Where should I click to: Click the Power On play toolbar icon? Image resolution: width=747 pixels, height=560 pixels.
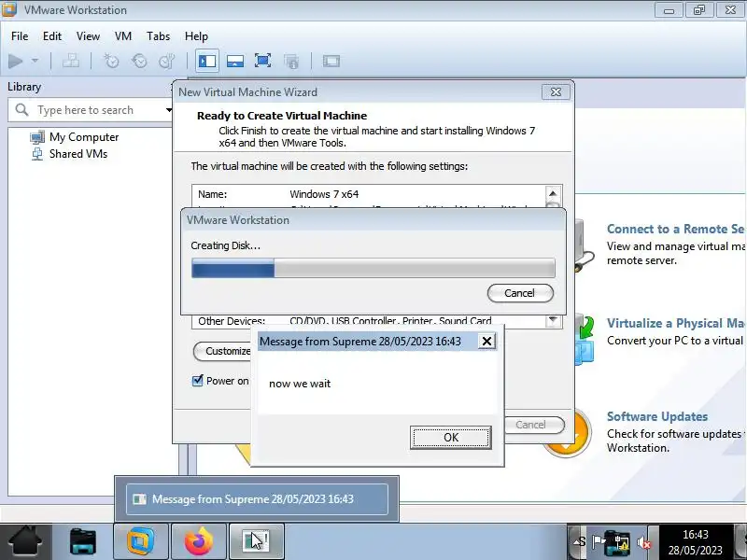[x=16, y=61]
